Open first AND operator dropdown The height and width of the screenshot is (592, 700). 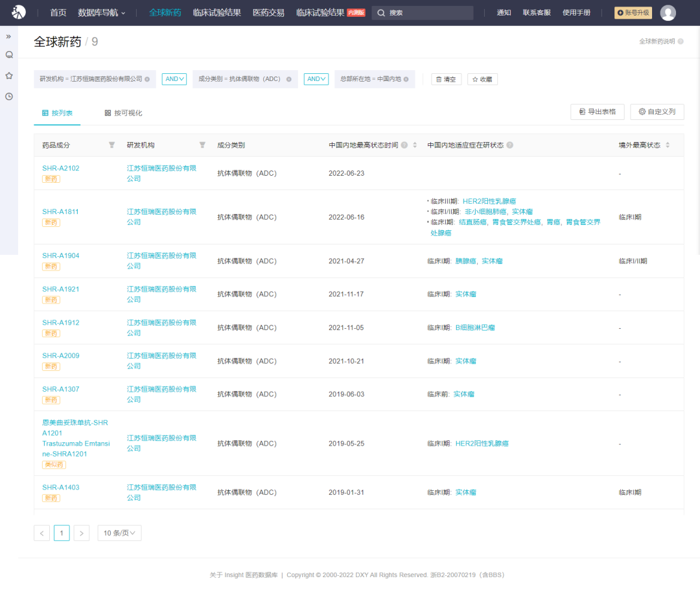pos(174,79)
